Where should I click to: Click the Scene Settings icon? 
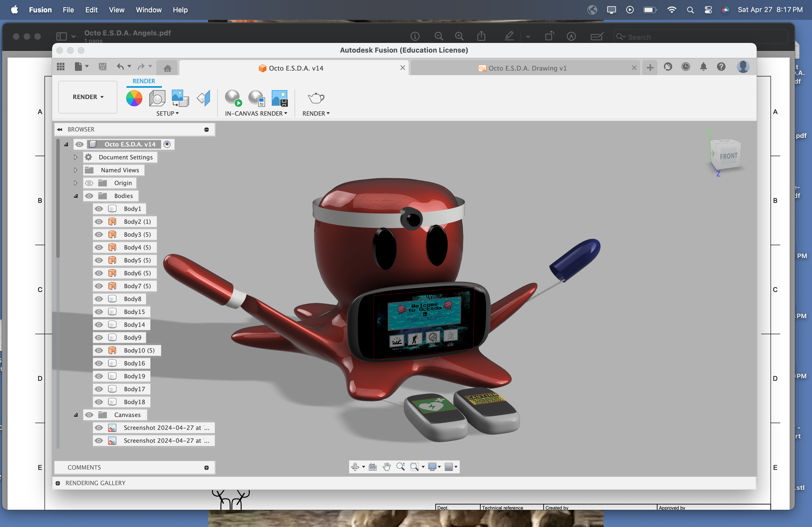[x=157, y=98]
